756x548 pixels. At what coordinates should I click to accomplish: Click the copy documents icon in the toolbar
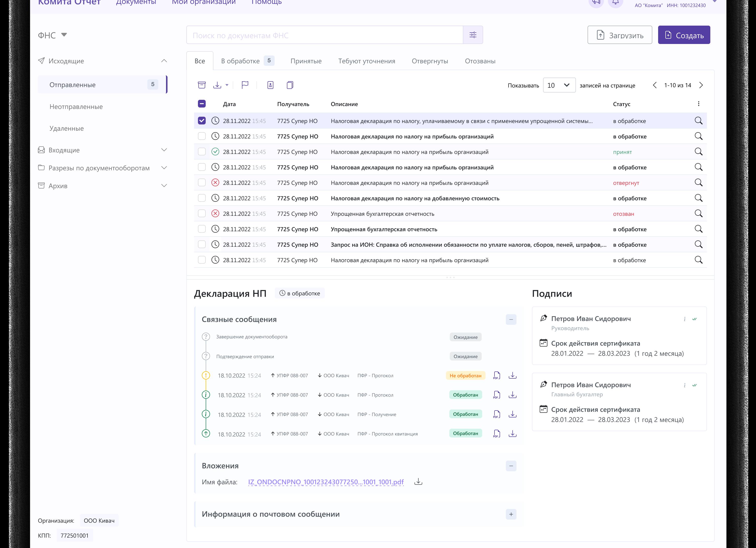pyautogui.click(x=290, y=85)
